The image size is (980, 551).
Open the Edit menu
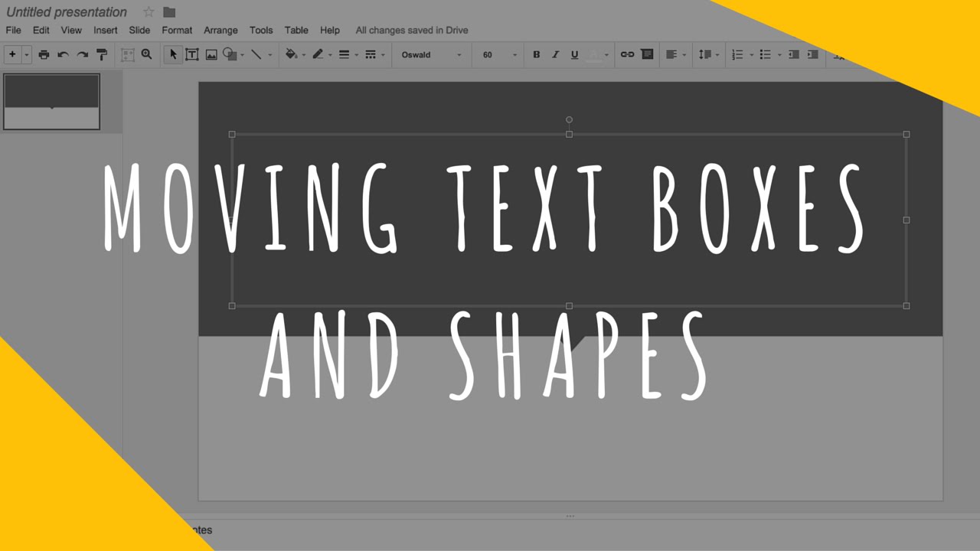[x=41, y=30]
